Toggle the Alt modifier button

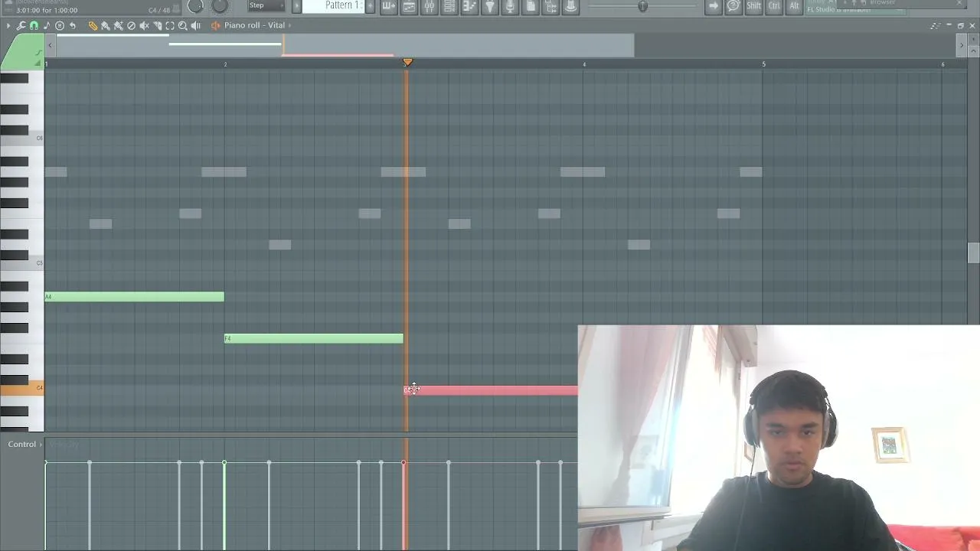click(x=794, y=6)
